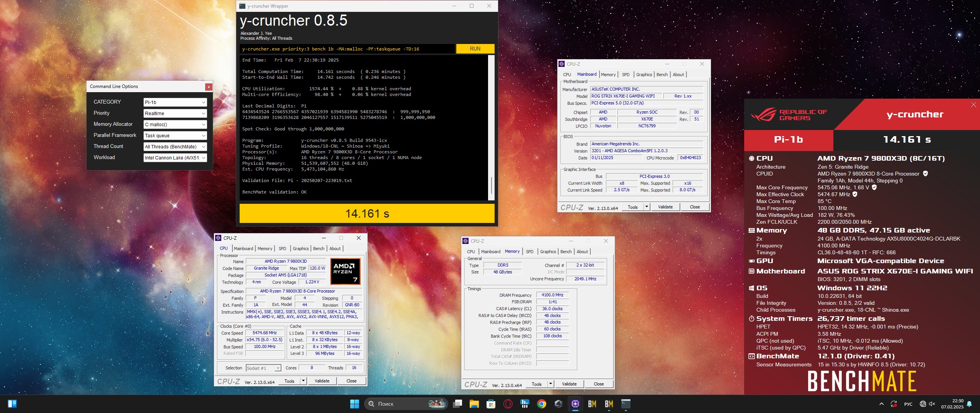Open the Windows Start menu
The height and width of the screenshot is (413, 980).
coord(354,404)
